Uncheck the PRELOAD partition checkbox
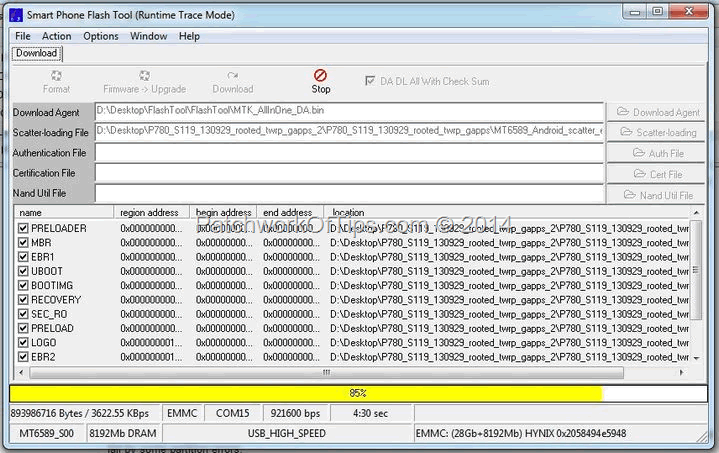The height and width of the screenshot is (453, 719). pos(23,328)
